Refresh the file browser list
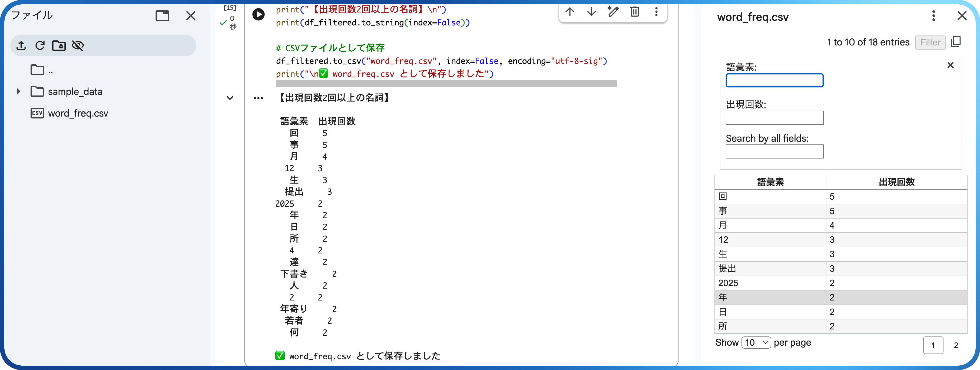Viewport: 980px width, 370px height. click(x=40, y=46)
